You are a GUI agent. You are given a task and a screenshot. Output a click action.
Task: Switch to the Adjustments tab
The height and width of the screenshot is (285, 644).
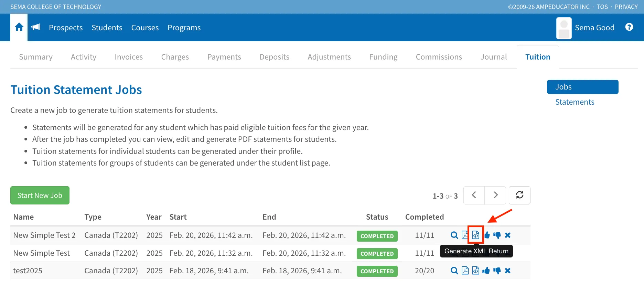coord(329,57)
